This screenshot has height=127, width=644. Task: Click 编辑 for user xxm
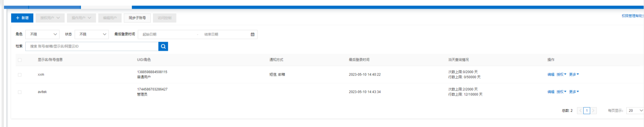coord(551,75)
